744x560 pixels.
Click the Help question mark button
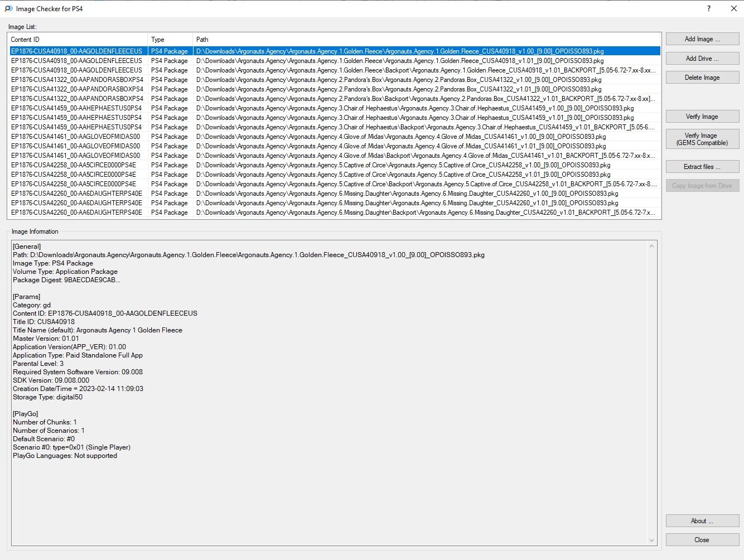(709, 8)
